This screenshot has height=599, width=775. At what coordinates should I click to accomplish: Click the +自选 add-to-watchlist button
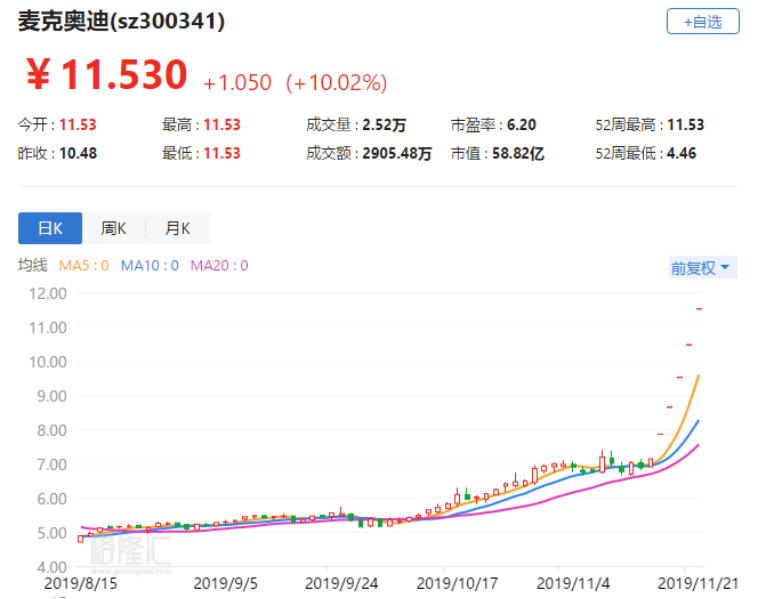[x=702, y=21]
